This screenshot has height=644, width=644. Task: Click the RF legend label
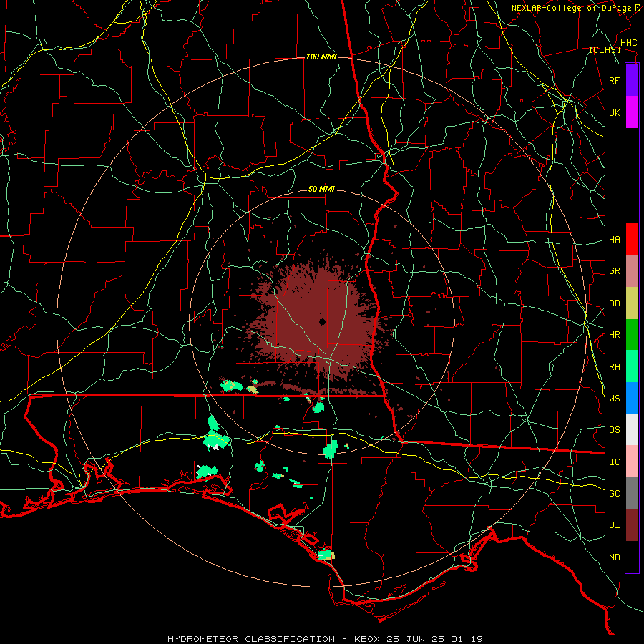coord(614,80)
